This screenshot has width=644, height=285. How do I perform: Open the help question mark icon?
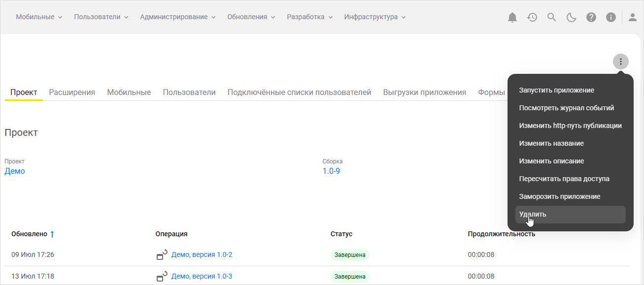click(x=591, y=17)
